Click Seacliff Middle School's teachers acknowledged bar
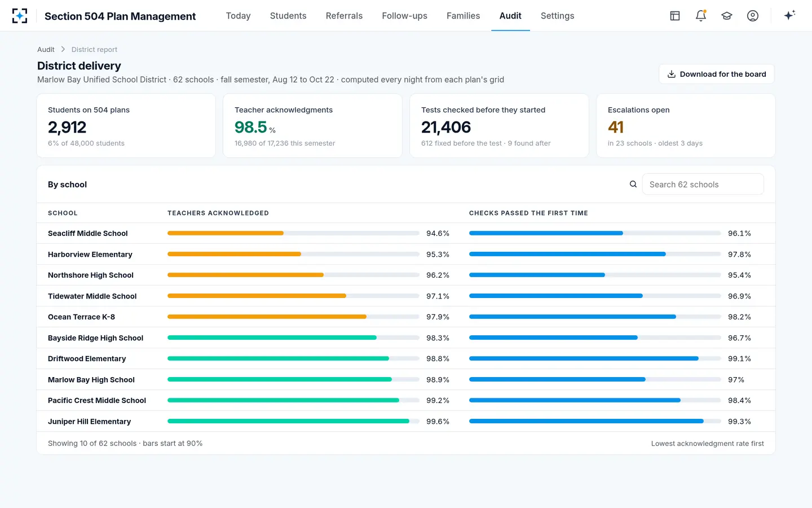Screen dimensions: 812x508 [x=293, y=233]
